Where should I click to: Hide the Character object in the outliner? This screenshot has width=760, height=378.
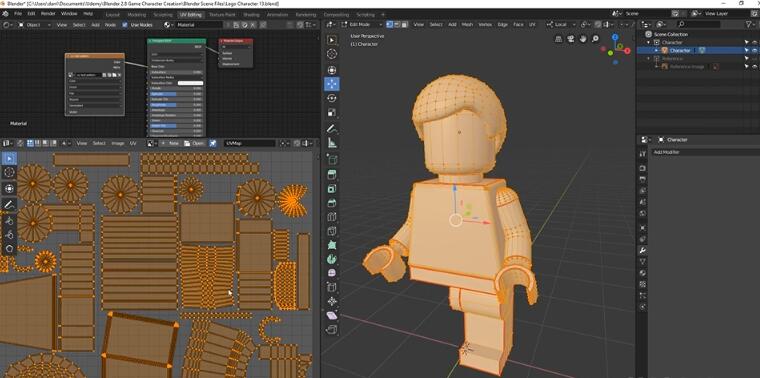pos(754,50)
